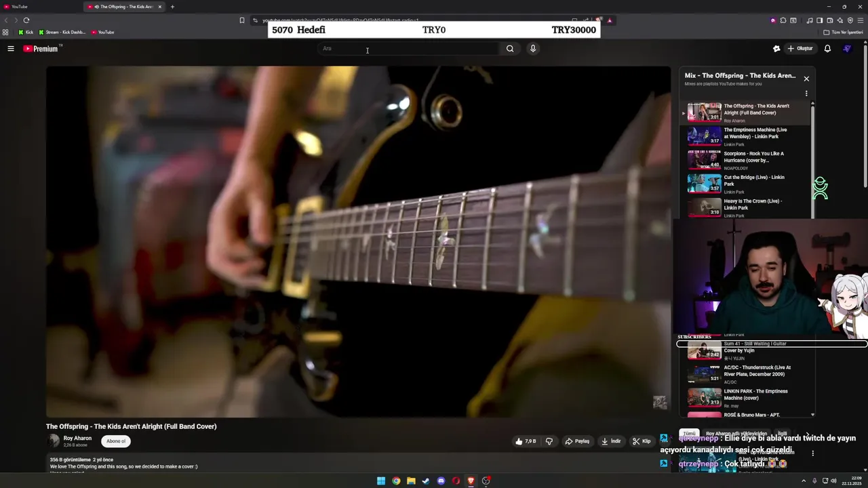Viewport: 868px width, 488px height.
Task: Select the Tümü filter chip
Action: [x=689, y=433]
